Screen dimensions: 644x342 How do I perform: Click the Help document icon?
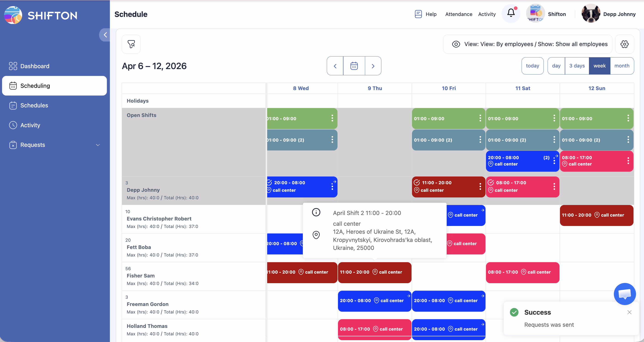click(x=418, y=14)
